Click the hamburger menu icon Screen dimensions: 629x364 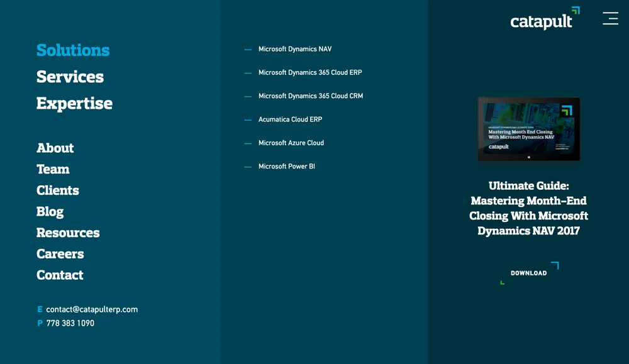click(x=610, y=18)
